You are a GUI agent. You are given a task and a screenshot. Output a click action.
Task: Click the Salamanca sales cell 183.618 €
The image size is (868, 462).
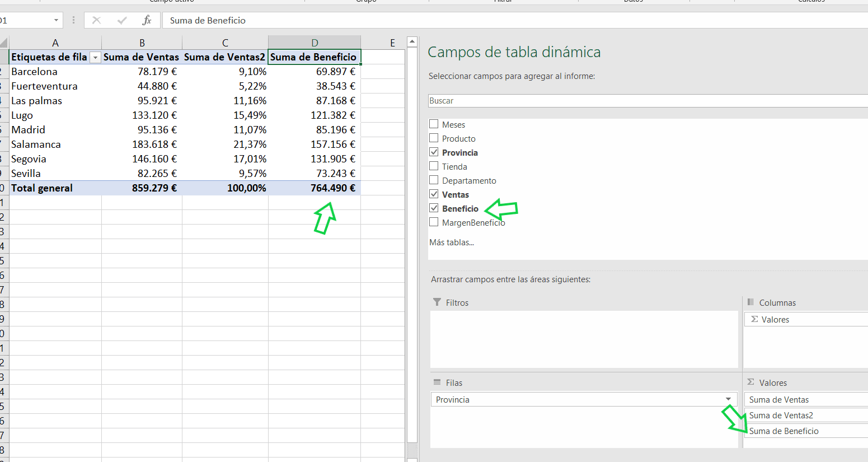(x=142, y=144)
